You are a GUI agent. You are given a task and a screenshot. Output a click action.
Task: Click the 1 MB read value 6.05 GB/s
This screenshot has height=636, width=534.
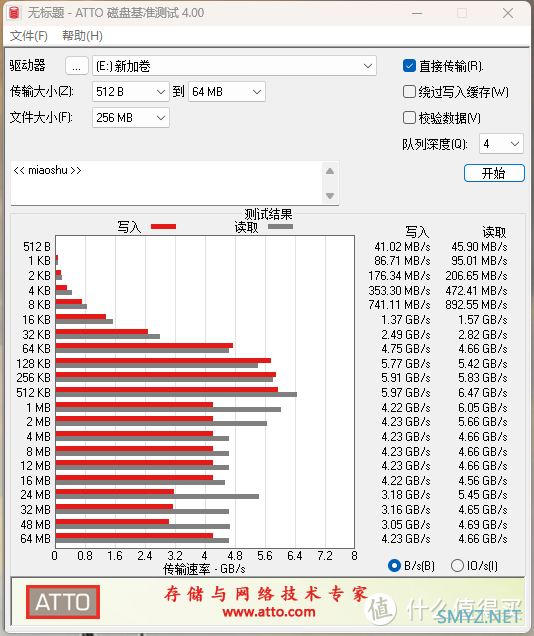(483, 408)
